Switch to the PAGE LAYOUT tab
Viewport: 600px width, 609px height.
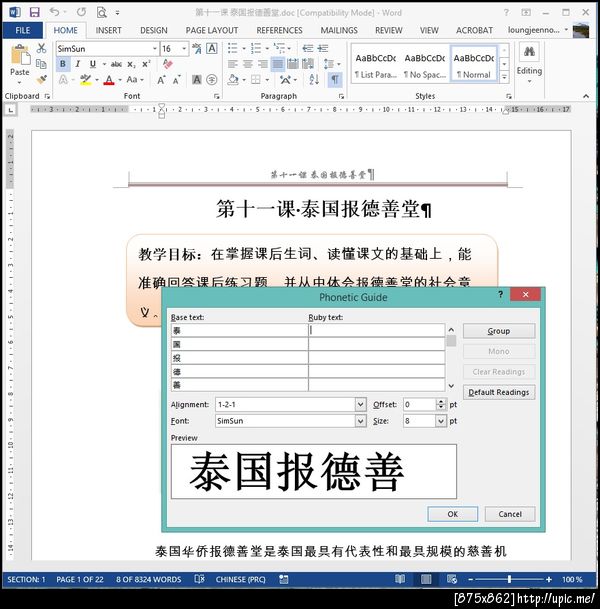(x=212, y=30)
